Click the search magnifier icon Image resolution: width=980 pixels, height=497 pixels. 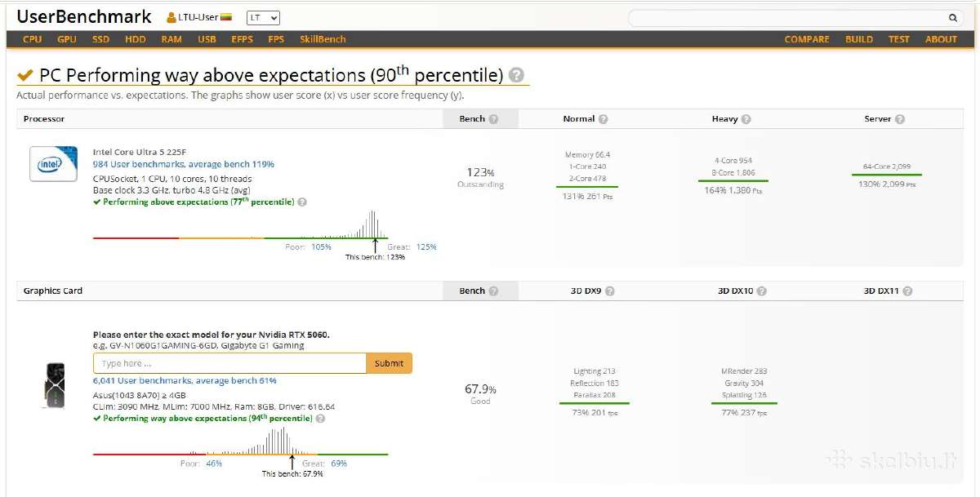(x=953, y=17)
